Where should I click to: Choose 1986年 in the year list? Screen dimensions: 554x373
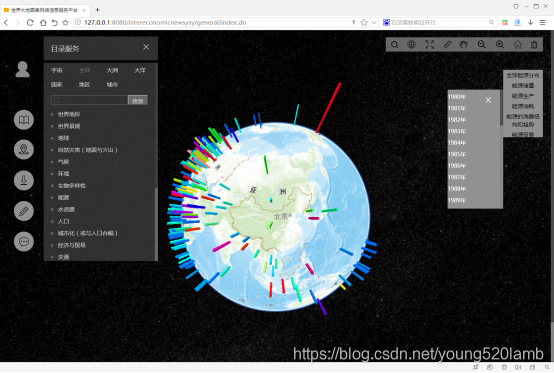coord(457,166)
